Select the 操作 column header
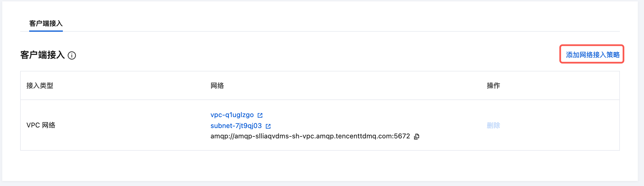This screenshot has height=186, width=644. [x=493, y=85]
